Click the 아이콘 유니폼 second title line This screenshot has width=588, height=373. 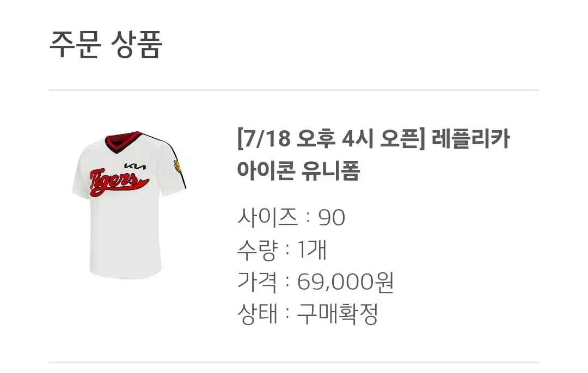point(298,170)
